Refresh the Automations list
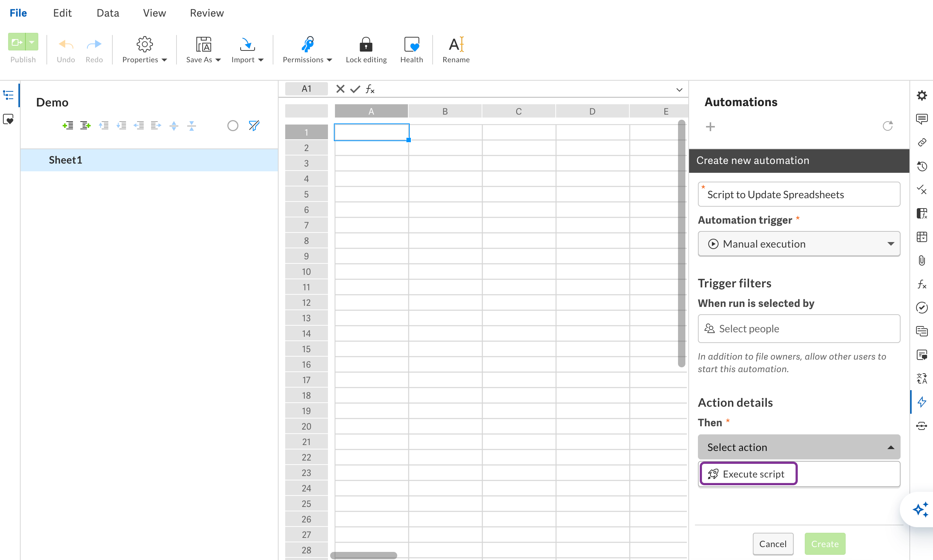This screenshot has height=560, width=933. (x=888, y=126)
